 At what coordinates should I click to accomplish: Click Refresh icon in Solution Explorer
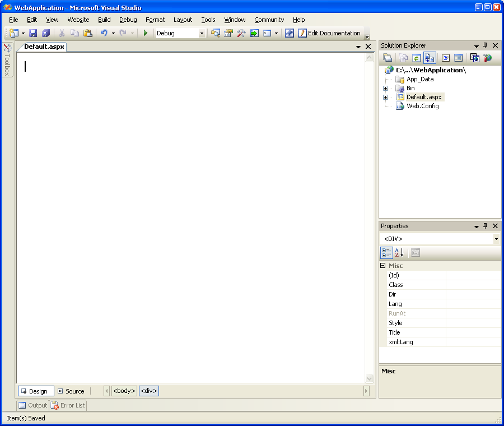coord(416,58)
